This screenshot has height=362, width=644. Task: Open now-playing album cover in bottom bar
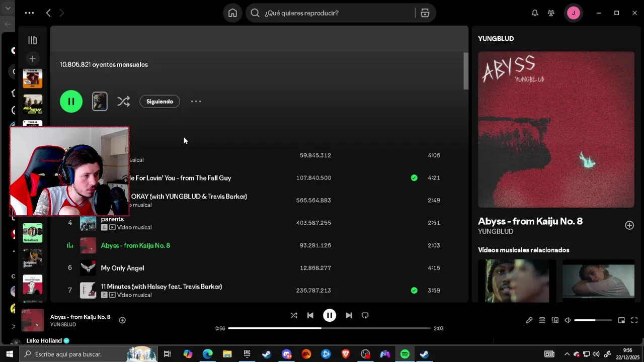point(33,320)
